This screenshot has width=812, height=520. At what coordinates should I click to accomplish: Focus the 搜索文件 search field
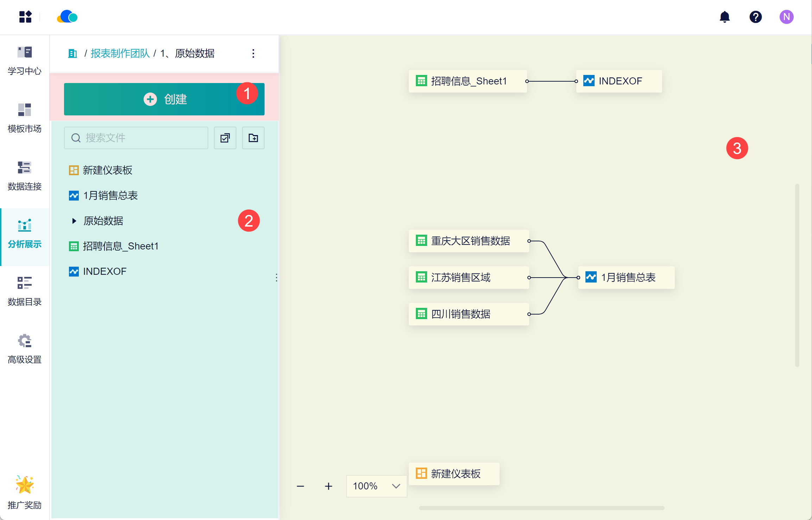pyautogui.click(x=136, y=138)
